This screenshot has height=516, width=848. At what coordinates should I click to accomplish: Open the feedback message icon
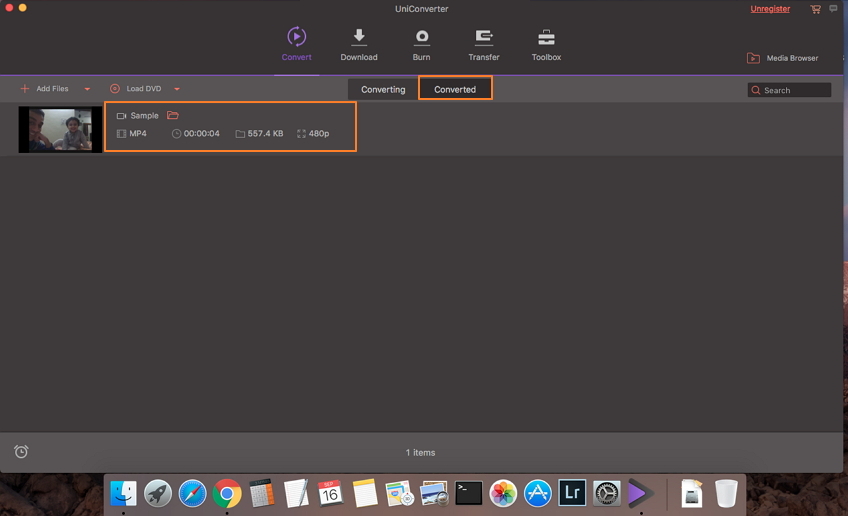(x=833, y=8)
